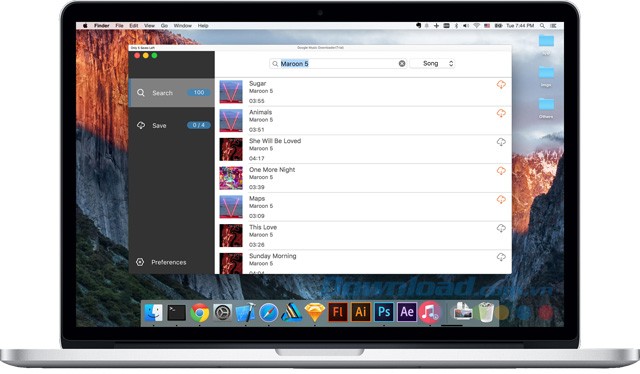The width and height of the screenshot is (640, 374).
Task: Clear the Maroon 5 search text
Action: point(402,63)
